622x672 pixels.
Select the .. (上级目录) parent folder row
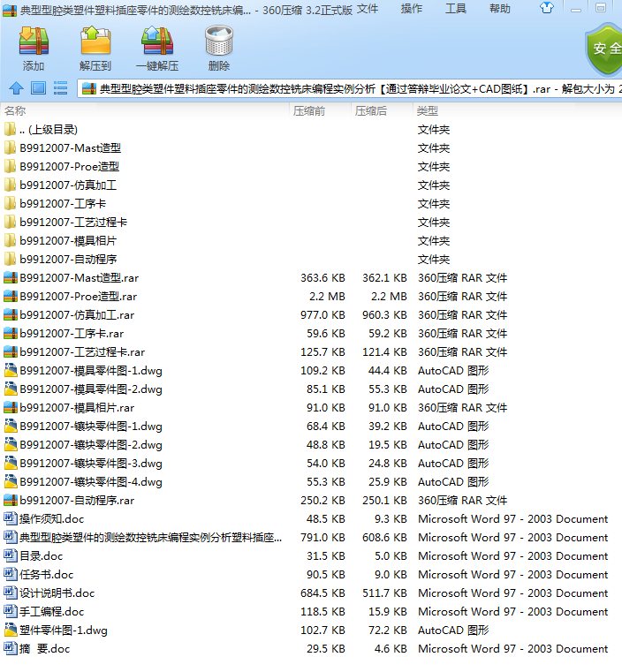(x=311, y=130)
